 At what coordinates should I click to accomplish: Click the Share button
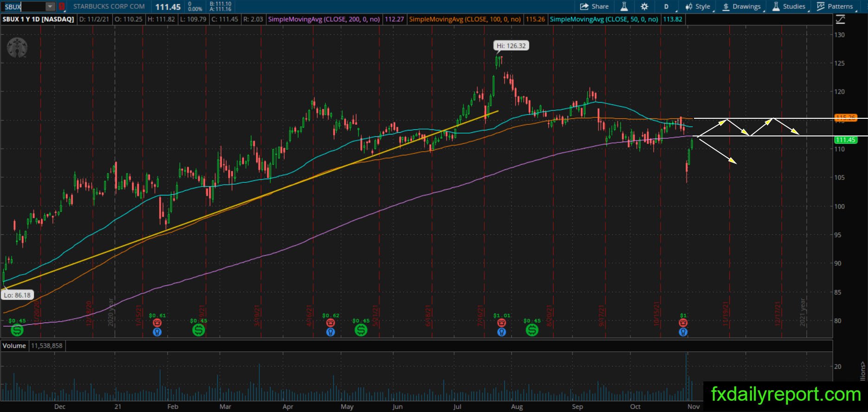click(594, 6)
